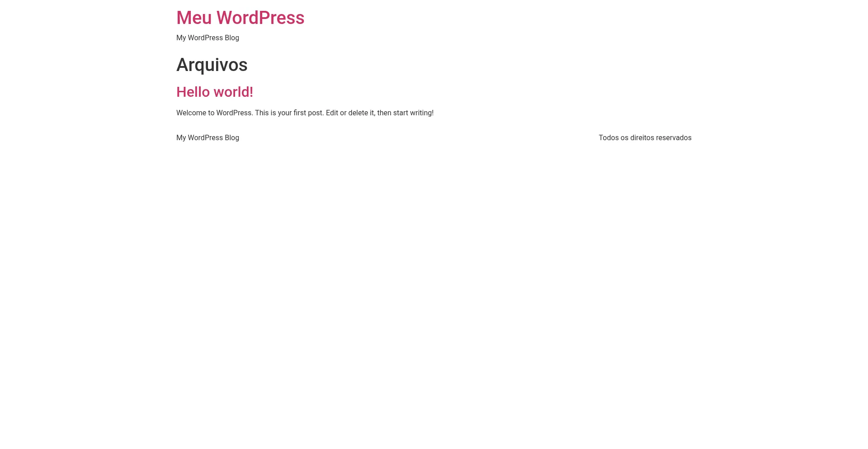Click the footer text My WordPress Blog

point(208,138)
